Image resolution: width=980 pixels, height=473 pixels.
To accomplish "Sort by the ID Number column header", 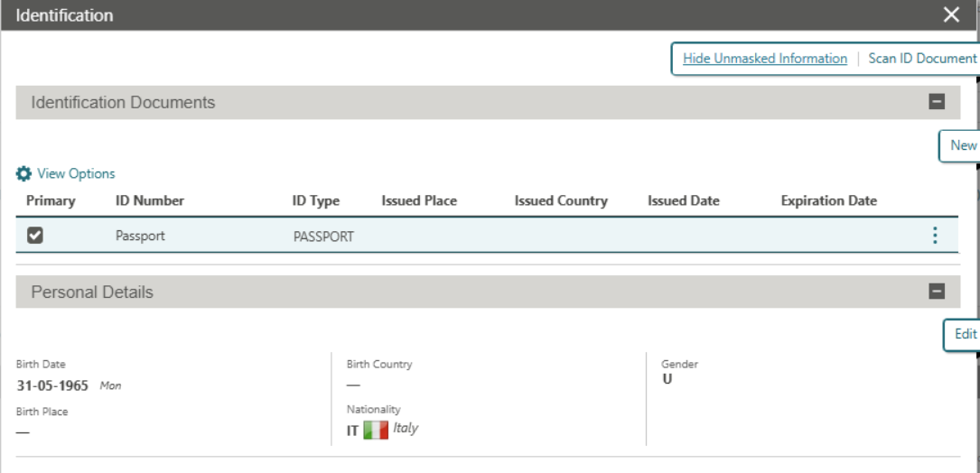I will click(149, 200).
